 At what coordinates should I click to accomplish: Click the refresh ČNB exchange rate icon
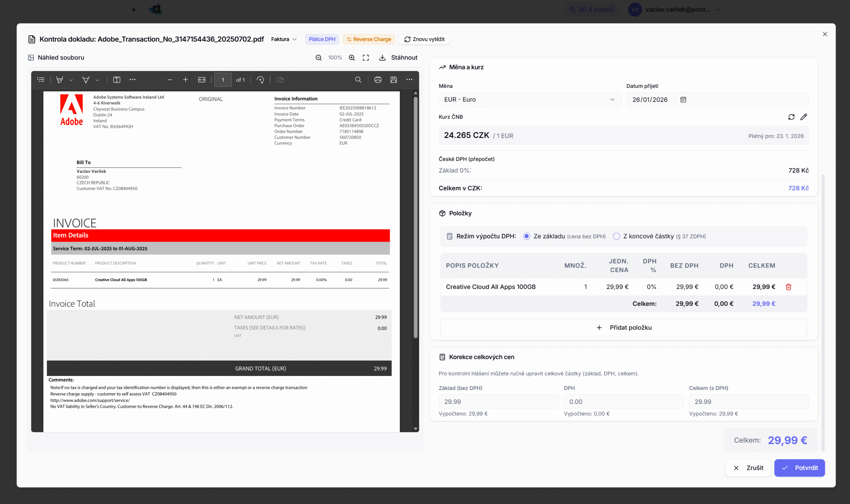791,117
